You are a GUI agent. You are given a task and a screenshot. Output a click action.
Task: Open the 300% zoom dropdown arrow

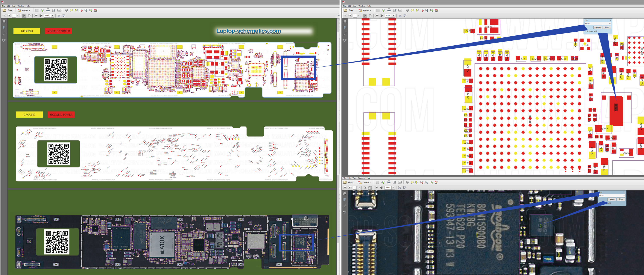(393, 187)
